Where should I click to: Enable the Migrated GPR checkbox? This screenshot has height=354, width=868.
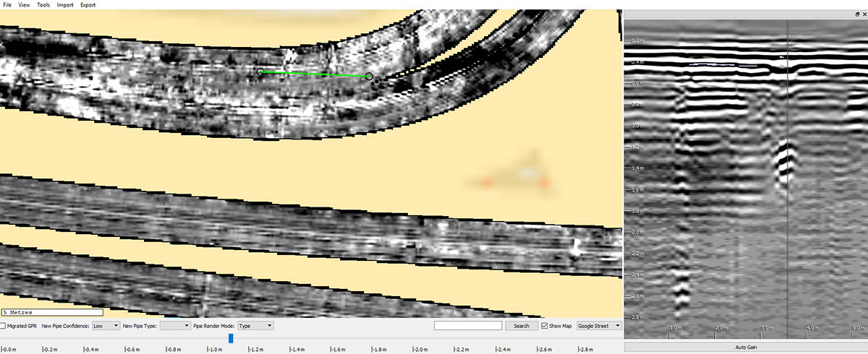pos(3,326)
